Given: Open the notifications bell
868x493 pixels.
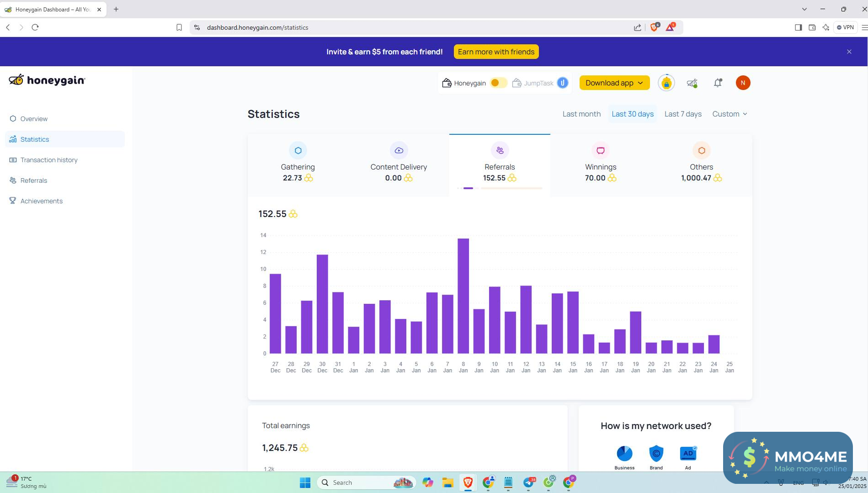Looking at the screenshot, I should [x=718, y=83].
